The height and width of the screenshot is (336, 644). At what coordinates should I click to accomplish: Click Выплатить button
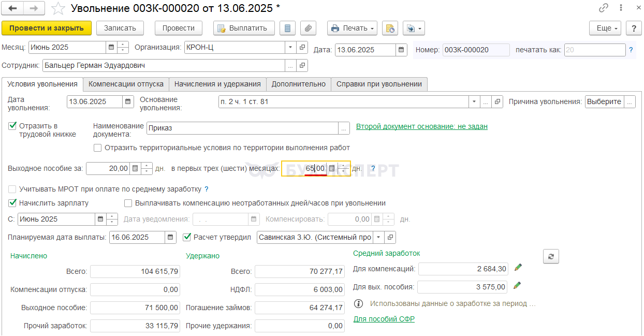pyautogui.click(x=244, y=28)
